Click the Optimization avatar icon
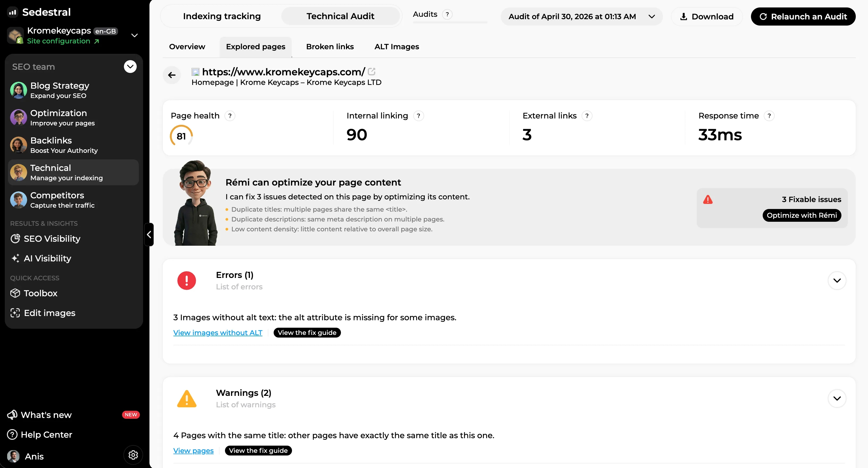 tap(19, 117)
